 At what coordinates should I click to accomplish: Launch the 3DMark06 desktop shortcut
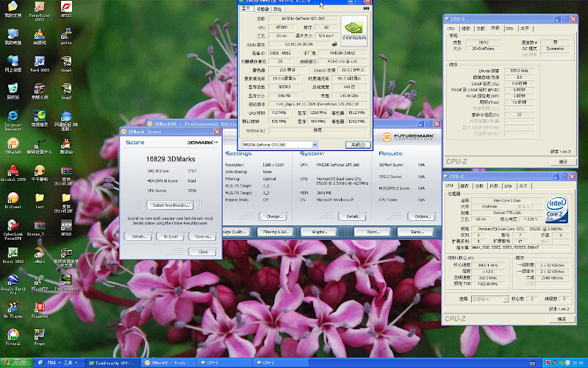12,146
